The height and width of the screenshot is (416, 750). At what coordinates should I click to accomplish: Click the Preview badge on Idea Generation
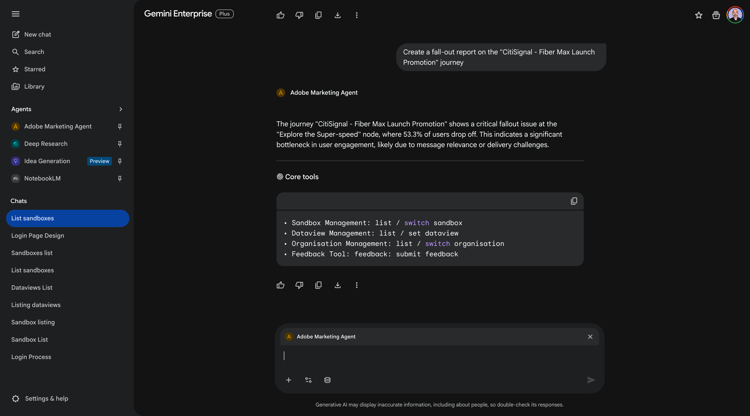point(99,161)
